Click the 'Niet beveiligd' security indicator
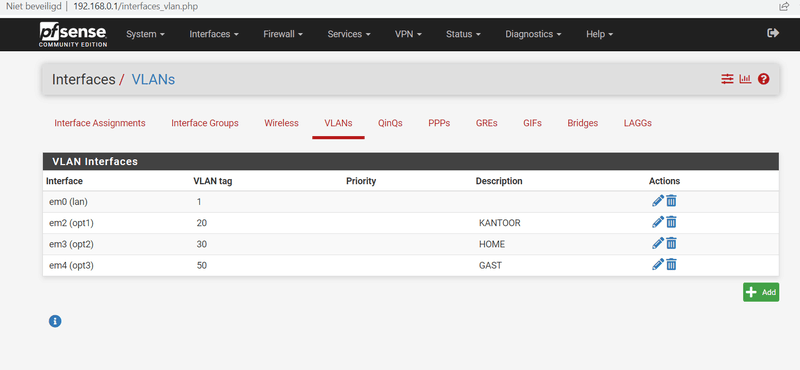This screenshot has width=800, height=370. tap(34, 7)
